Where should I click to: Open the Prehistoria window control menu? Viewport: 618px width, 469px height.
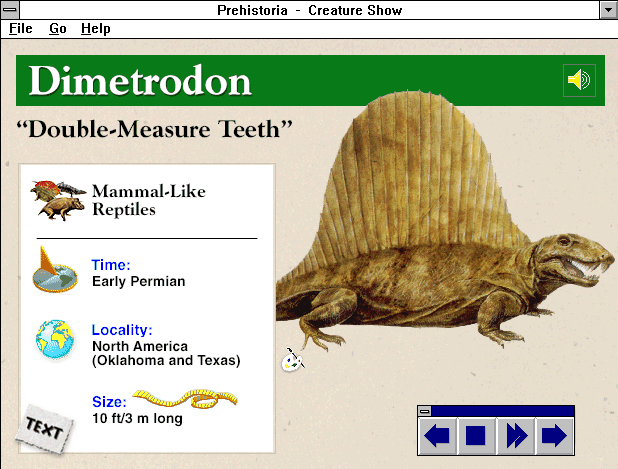(10, 10)
